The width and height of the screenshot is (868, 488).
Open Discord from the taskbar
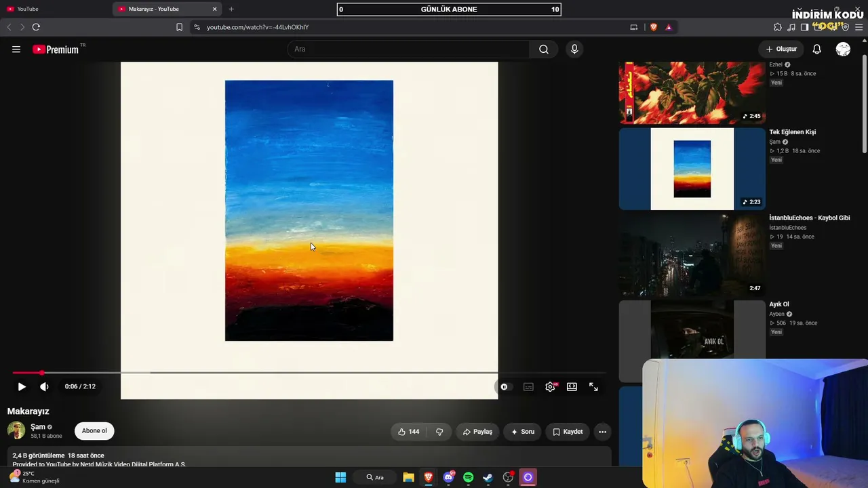(448, 477)
